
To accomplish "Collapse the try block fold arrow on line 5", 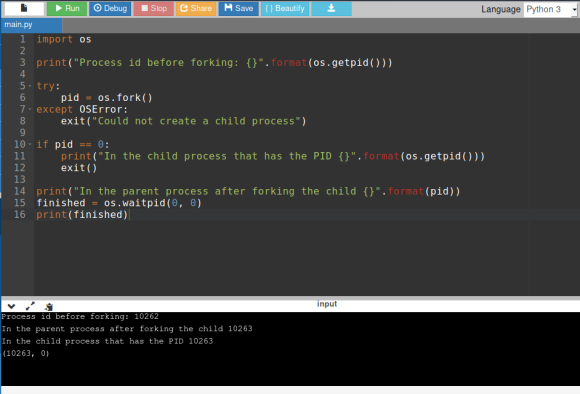I will 30,86.
